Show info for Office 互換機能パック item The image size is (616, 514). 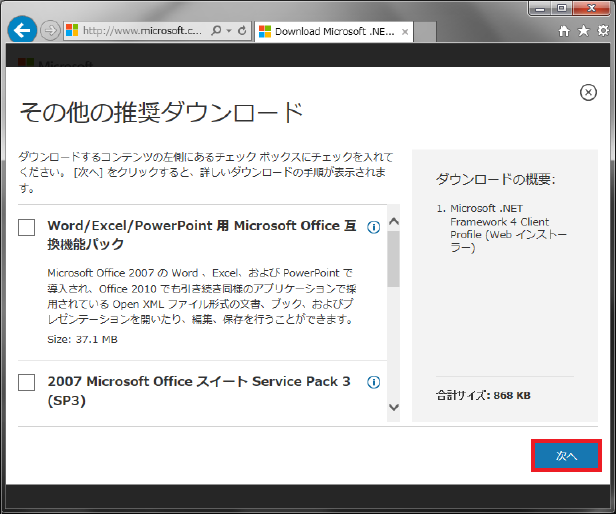click(x=373, y=227)
